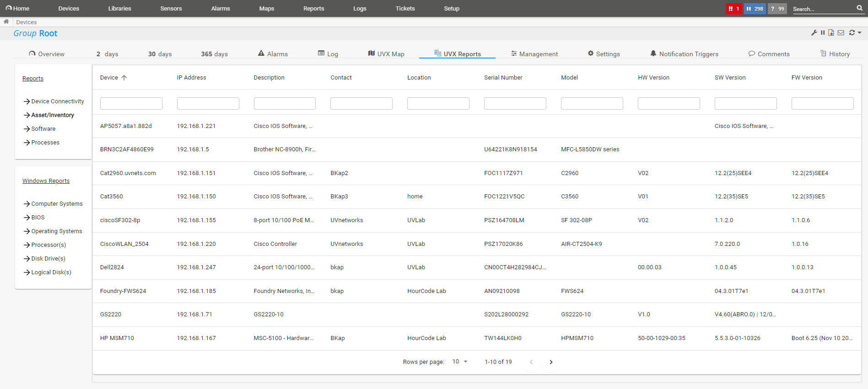Click the Group Root title
The width and height of the screenshot is (868, 389).
point(35,33)
